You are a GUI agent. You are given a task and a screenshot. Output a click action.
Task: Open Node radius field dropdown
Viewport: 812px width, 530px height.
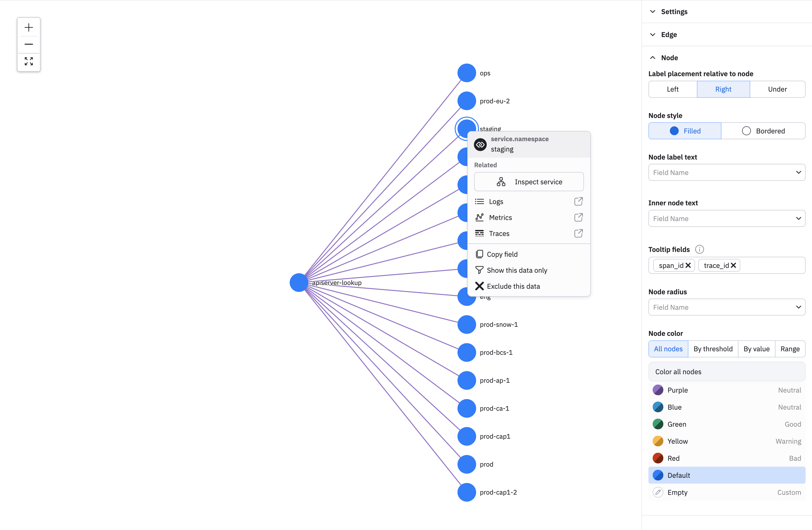pos(727,307)
